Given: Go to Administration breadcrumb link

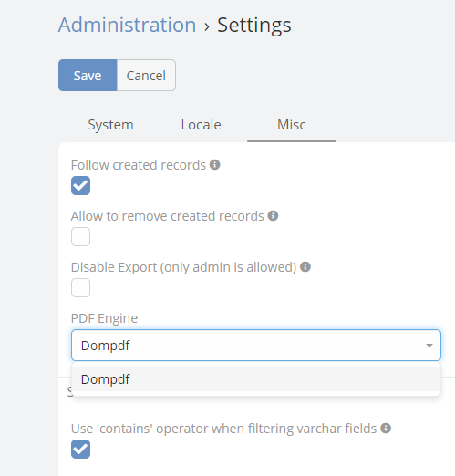Looking at the screenshot, I should 127,25.
